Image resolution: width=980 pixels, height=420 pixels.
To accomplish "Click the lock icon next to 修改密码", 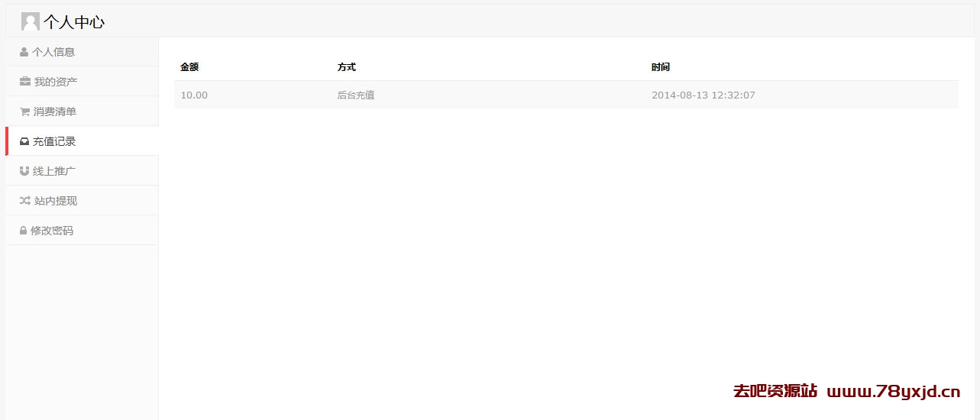I will 24,231.
